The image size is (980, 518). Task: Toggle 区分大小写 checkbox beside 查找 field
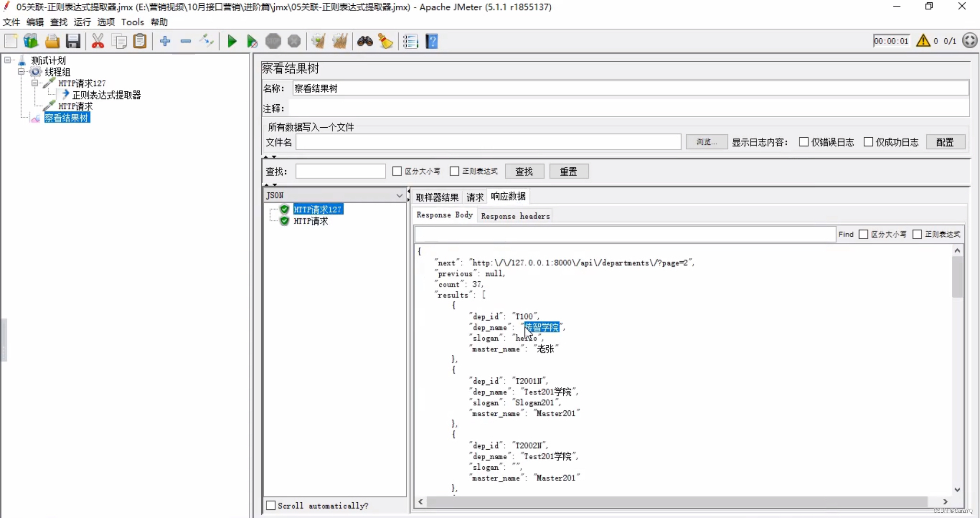click(x=397, y=171)
